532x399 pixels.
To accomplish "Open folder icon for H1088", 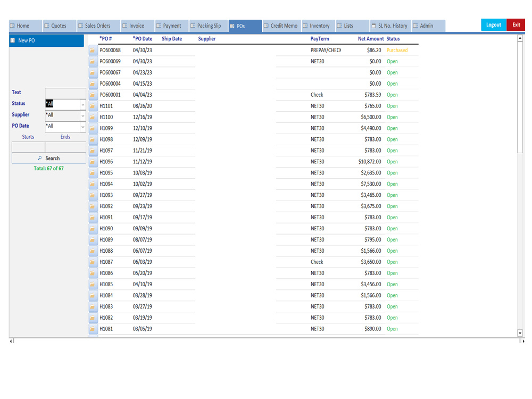I will (x=93, y=251).
